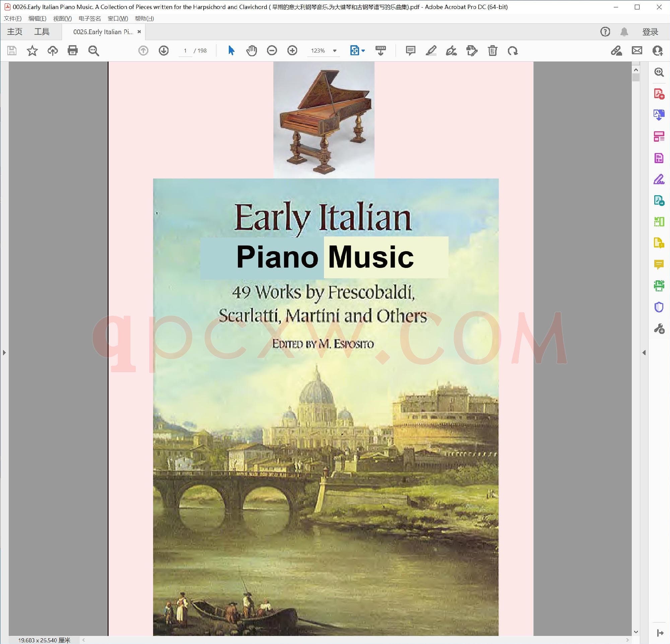Viewport: 670px width, 644px height.
Task: Click the Highlight text pen icon
Action: (431, 51)
